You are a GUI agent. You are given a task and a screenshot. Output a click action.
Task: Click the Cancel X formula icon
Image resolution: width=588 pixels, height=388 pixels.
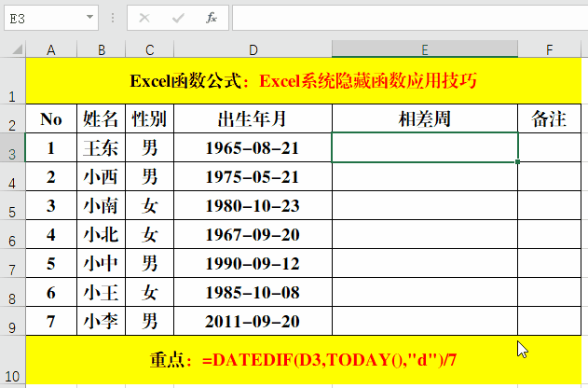144,18
